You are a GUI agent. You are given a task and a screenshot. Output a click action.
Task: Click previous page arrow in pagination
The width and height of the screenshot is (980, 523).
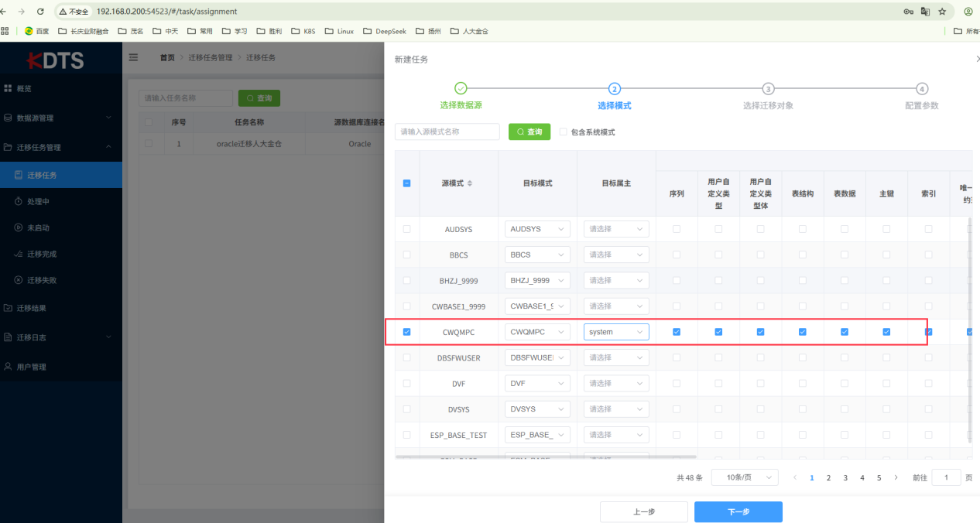[x=795, y=478]
